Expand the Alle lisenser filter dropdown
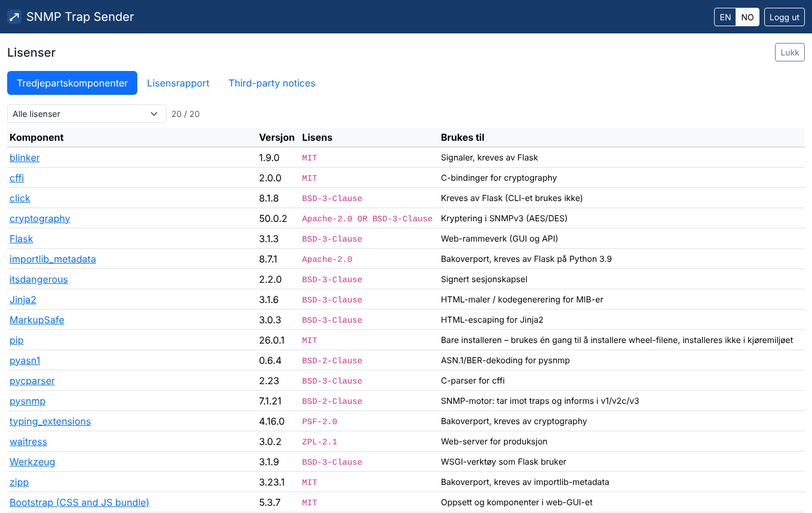Screen dimensions: 812x513 coord(87,114)
